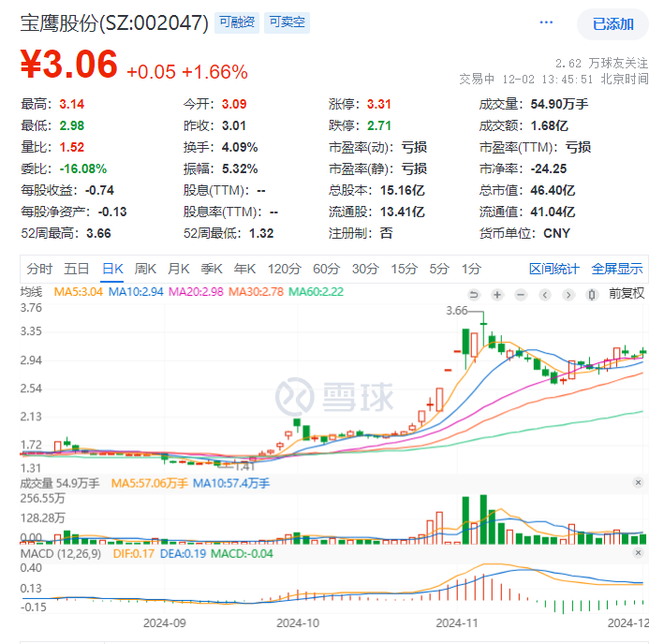Switch to the 五日 chart tab

(x=76, y=269)
